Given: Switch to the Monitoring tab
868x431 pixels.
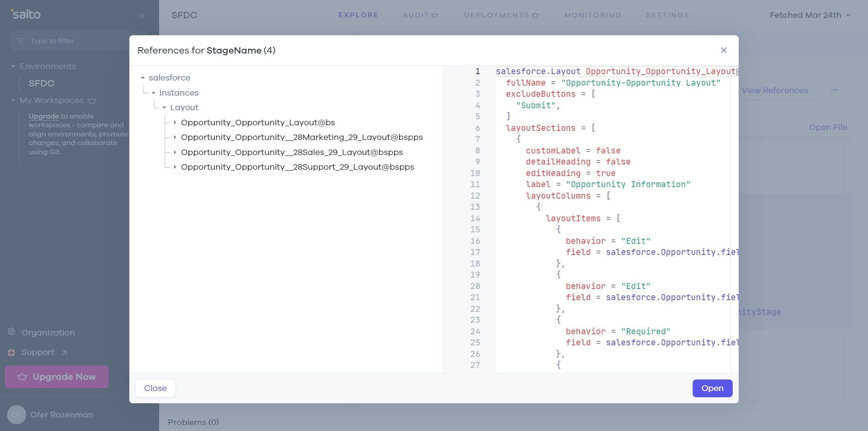Looking at the screenshot, I should point(593,15).
